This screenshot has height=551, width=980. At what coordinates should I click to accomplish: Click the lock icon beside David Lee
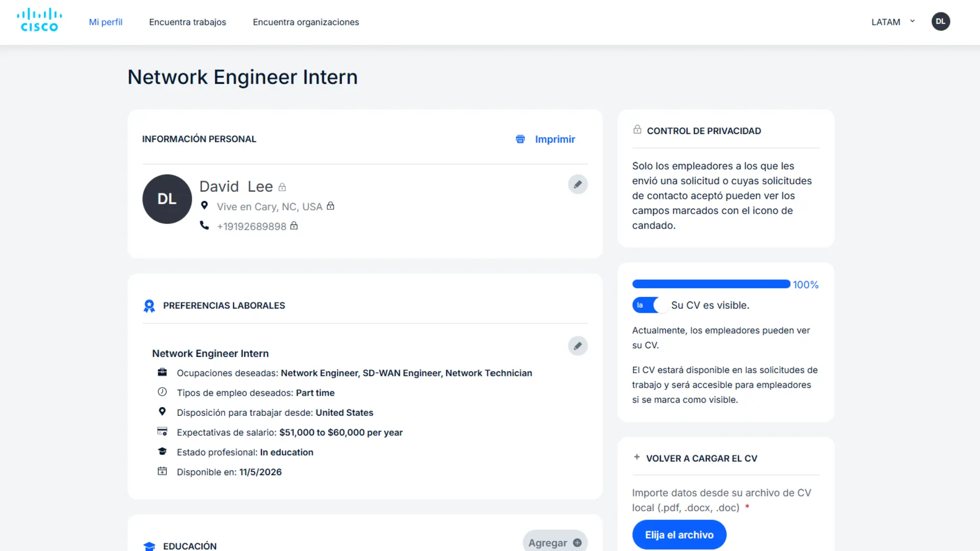pos(282,187)
